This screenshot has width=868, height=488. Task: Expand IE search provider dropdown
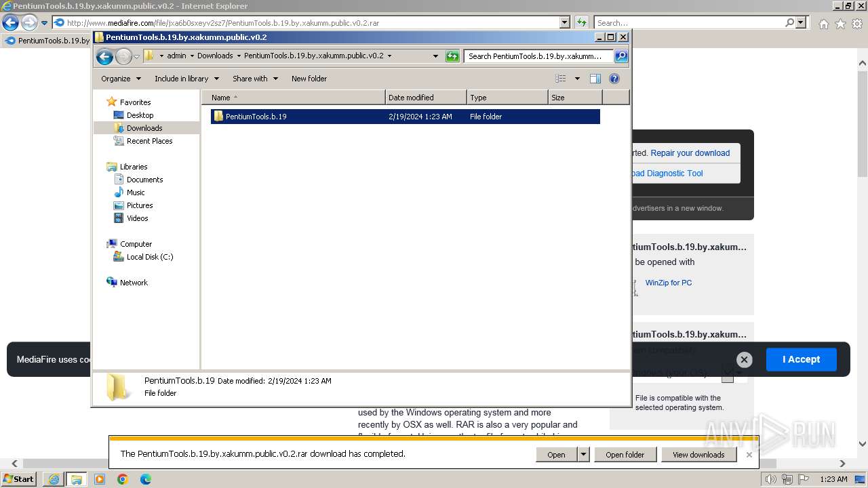tap(801, 22)
